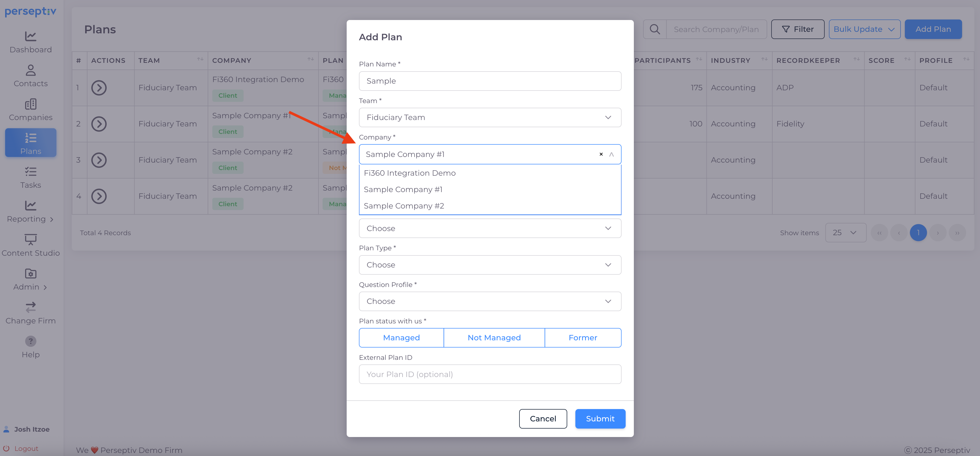Go to Contacts via person icon
The image size is (980, 456).
click(x=31, y=71)
